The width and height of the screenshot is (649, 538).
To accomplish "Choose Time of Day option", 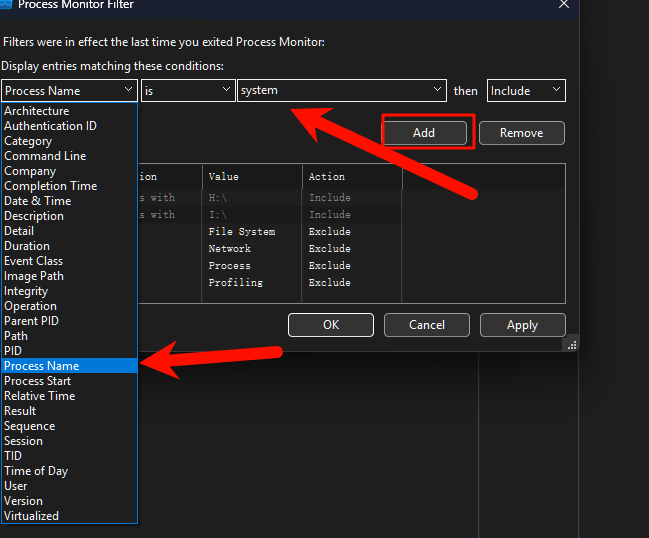I will pyautogui.click(x=70, y=471).
